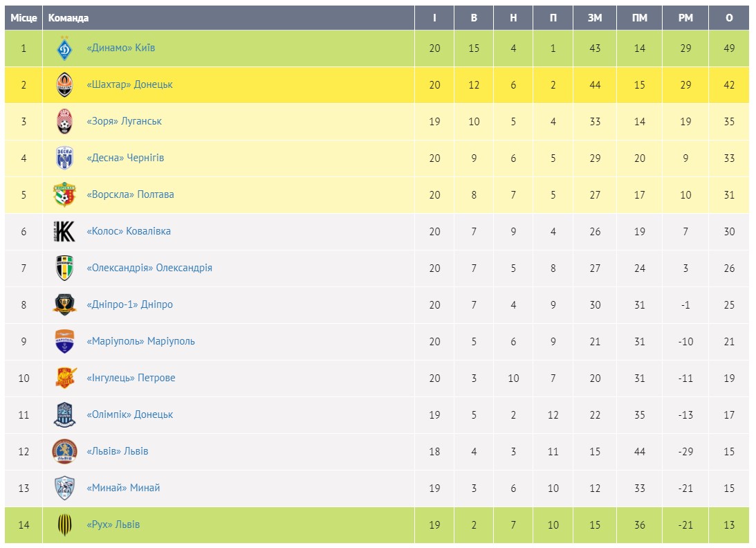The image size is (756, 548).
Task: Click the Vorskla Poltava team crest
Action: point(64,194)
